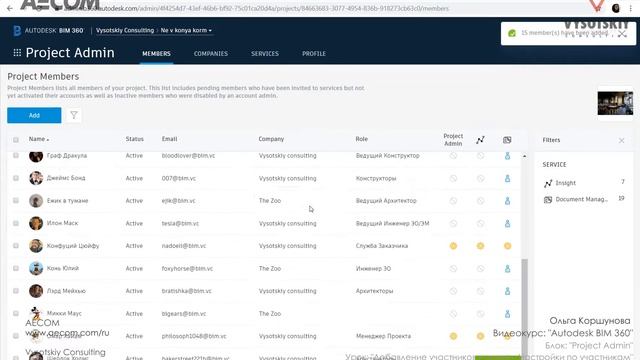Toggle the select-all members checkbox
Screen dimensions: 640x360
[x=16, y=140]
